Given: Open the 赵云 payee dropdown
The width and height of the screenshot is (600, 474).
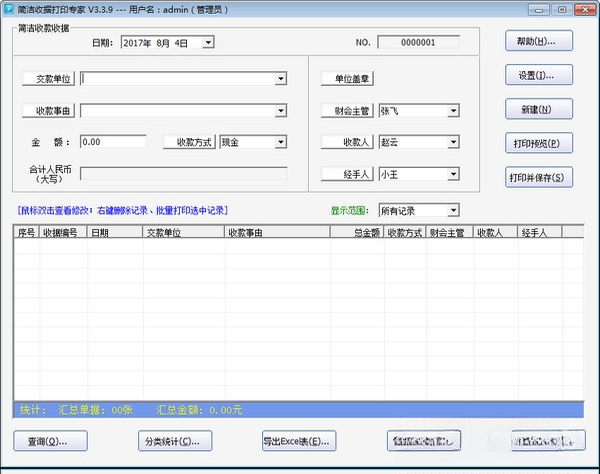Looking at the screenshot, I should 453,142.
